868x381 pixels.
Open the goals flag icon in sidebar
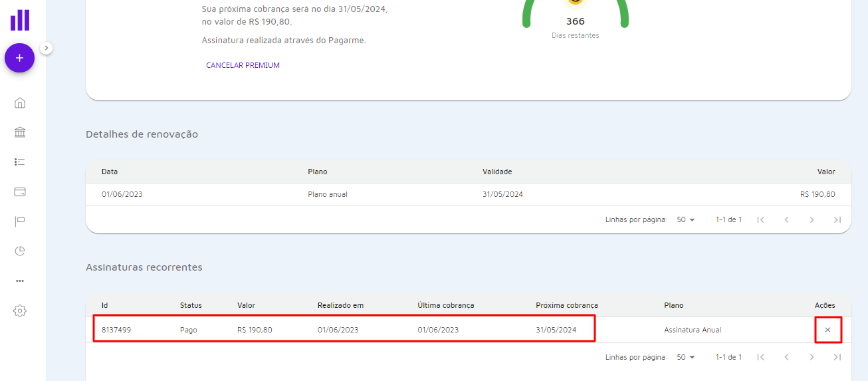pyautogui.click(x=20, y=221)
